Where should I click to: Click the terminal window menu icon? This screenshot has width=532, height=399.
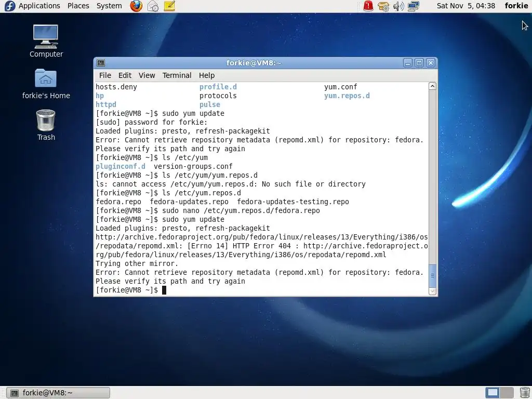101,63
